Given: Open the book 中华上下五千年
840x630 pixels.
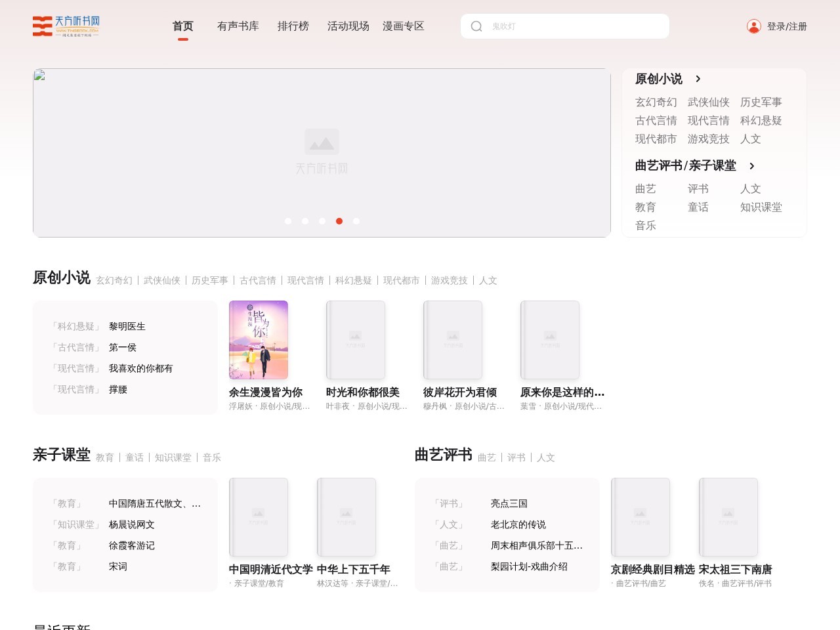Looking at the screenshot, I should (x=353, y=570).
